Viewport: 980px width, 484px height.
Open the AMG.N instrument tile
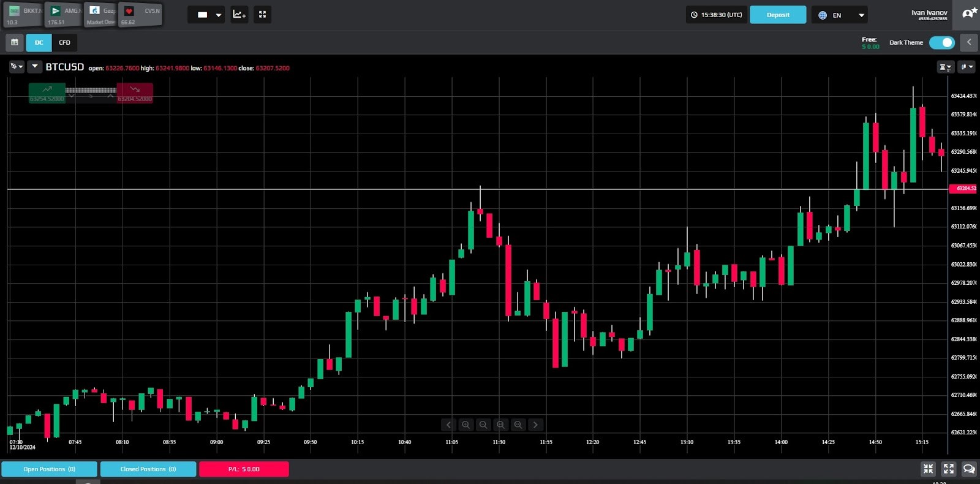[63, 15]
